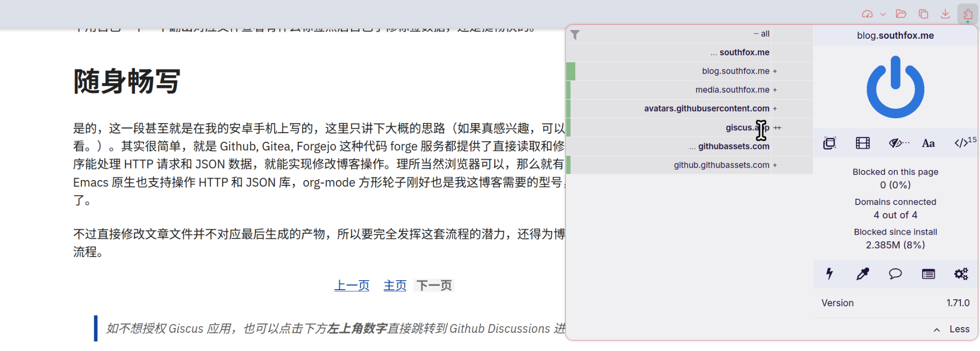The width and height of the screenshot is (980, 351).
Task: Select the github.githubassets.com domain row
Action: (x=690, y=165)
